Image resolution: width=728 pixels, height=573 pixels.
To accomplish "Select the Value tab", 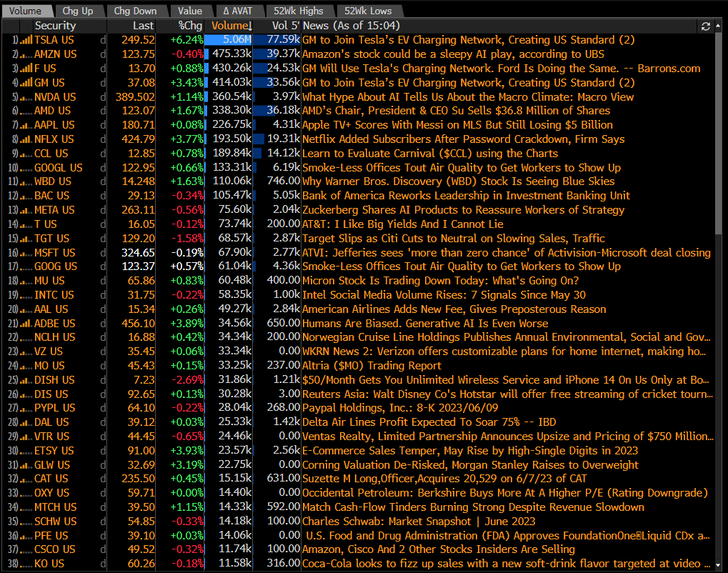I will coord(190,11).
